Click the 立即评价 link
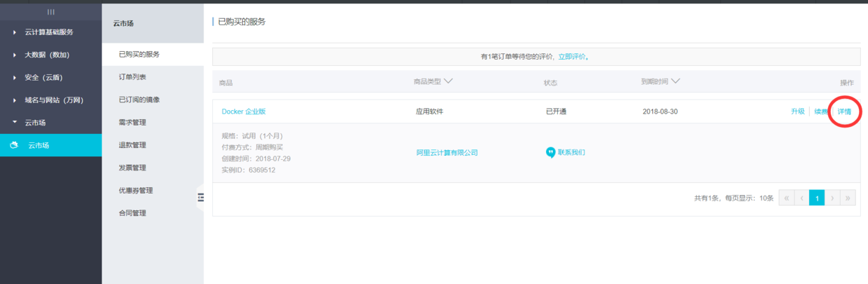The height and width of the screenshot is (284, 868). click(x=572, y=57)
